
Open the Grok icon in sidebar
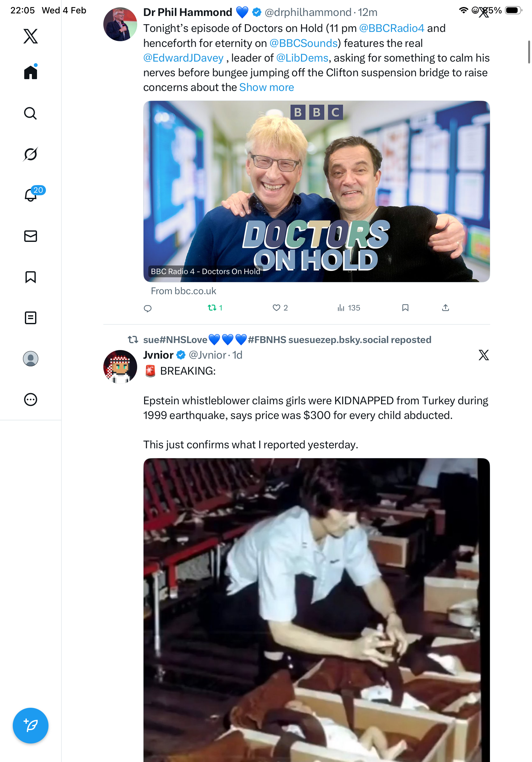tap(31, 154)
